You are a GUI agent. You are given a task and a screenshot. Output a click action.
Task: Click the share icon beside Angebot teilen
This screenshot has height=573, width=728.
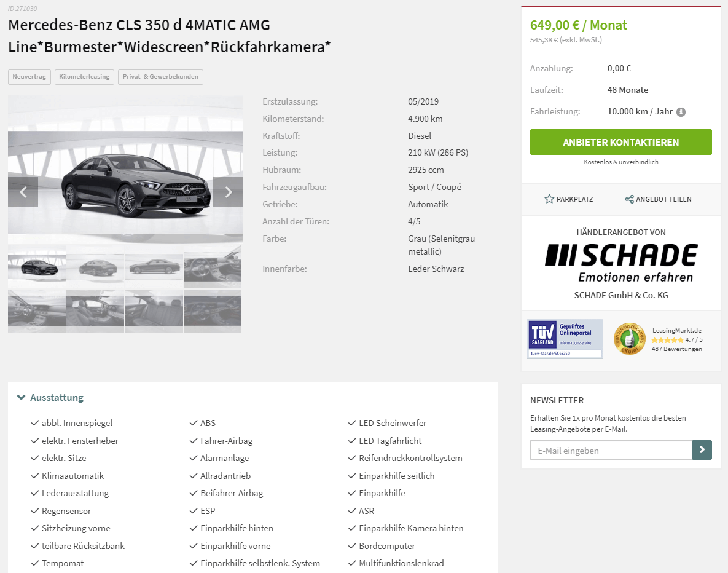[629, 199]
